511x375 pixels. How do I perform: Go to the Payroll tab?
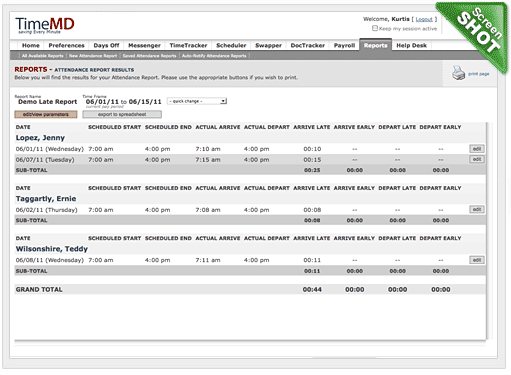tap(344, 45)
